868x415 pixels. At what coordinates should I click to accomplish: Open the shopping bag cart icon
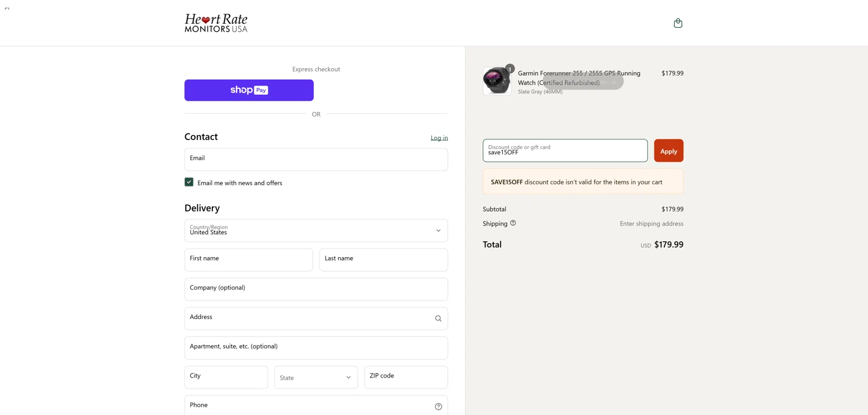tap(678, 23)
